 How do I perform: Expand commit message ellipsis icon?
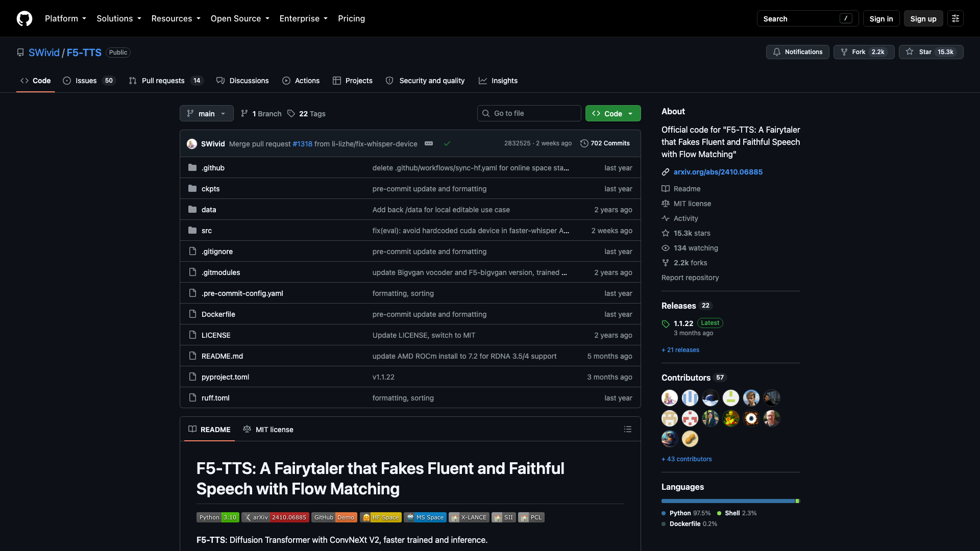tap(429, 143)
